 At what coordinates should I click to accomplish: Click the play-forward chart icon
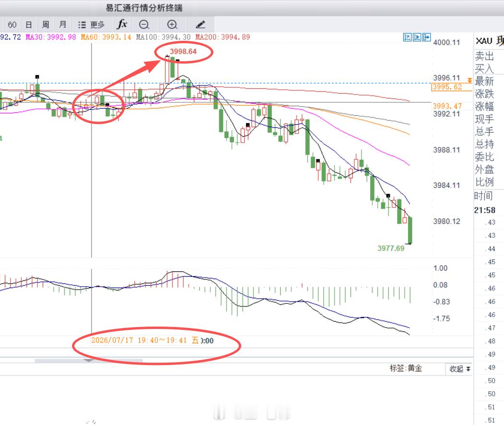click(x=417, y=37)
